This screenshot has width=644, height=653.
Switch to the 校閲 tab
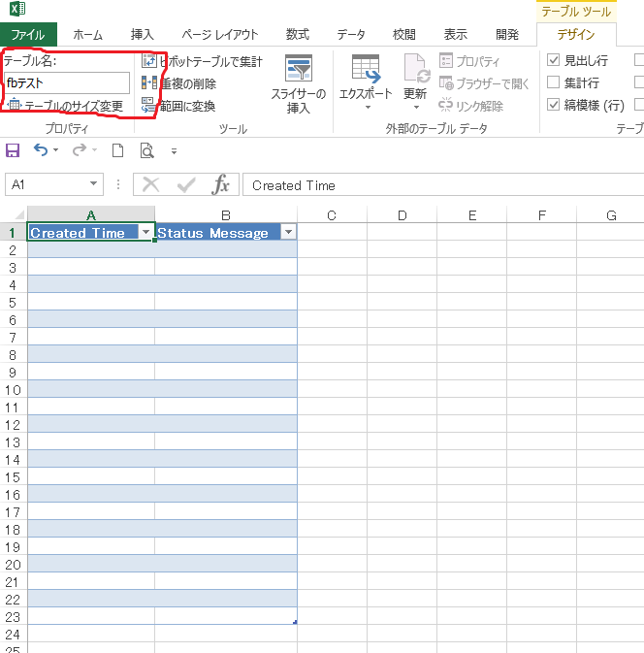click(x=403, y=35)
